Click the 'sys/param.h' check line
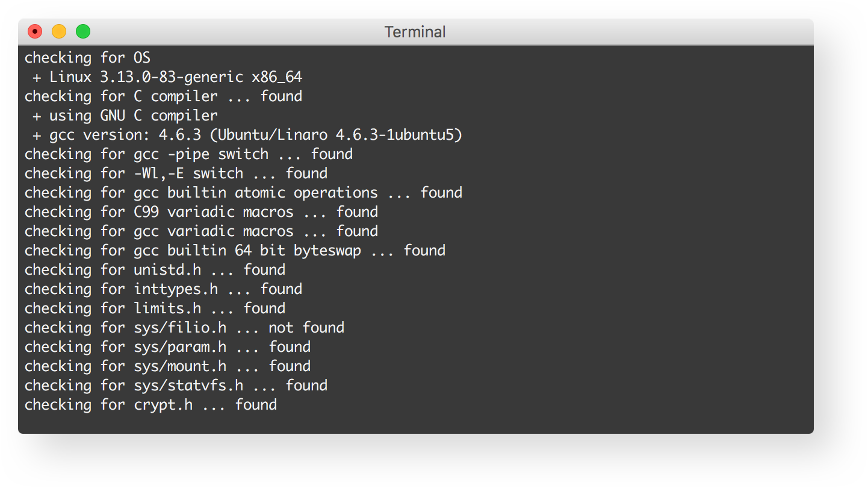This screenshot has width=868, height=488. [167, 347]
